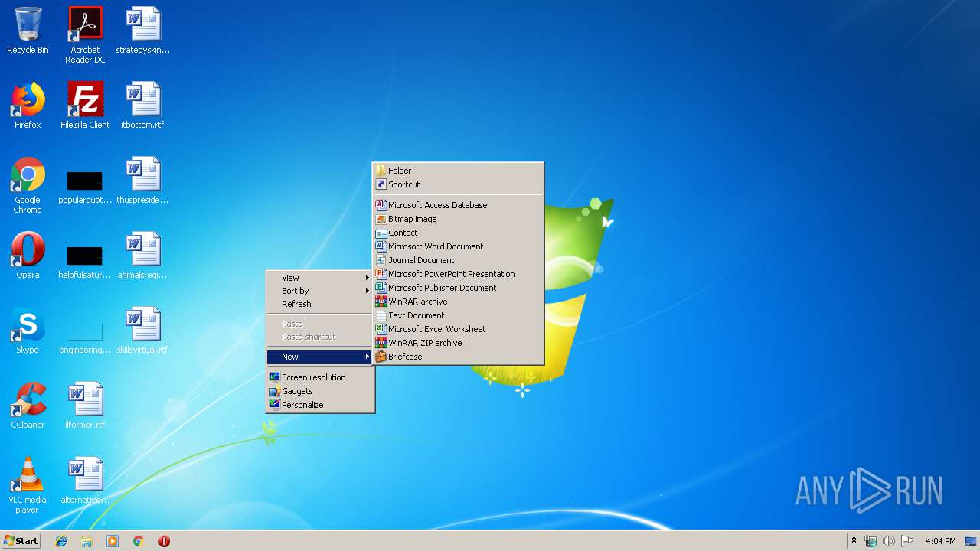Show hidden system tray icons
This screenshot has height=551, width=980.
(x=854, y=541)
